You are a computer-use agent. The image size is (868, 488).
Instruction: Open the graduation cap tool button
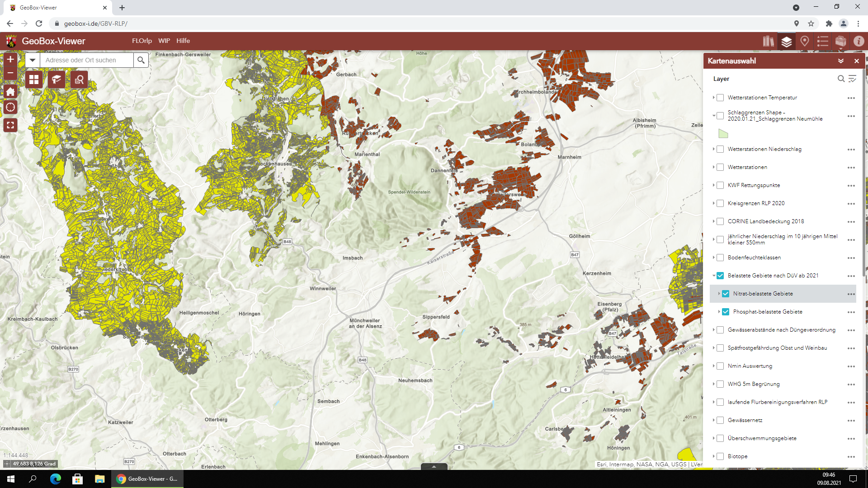pos(57,80)
